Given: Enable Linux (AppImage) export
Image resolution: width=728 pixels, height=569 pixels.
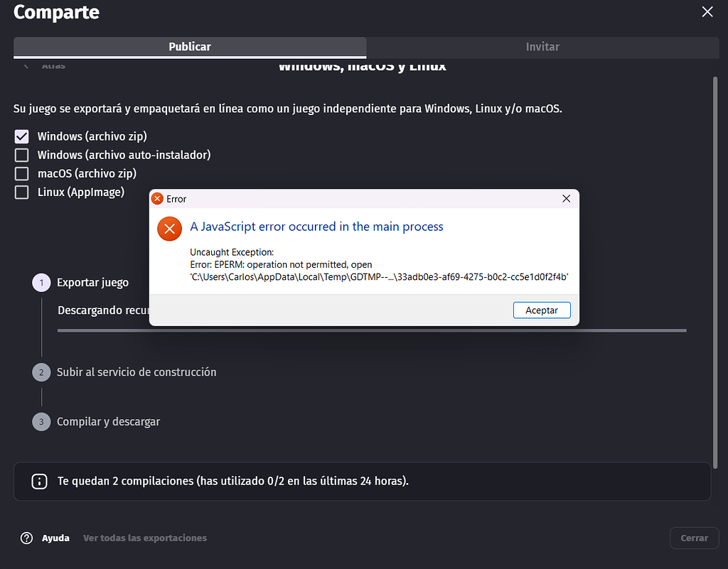Looking at the screenshot, I should point(21,192).
